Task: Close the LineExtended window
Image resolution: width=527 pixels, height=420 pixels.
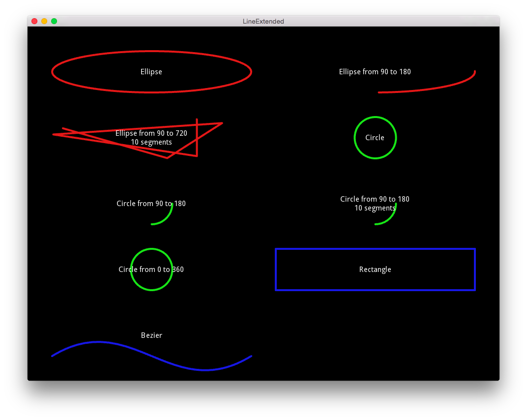Action: pos(34,21)
